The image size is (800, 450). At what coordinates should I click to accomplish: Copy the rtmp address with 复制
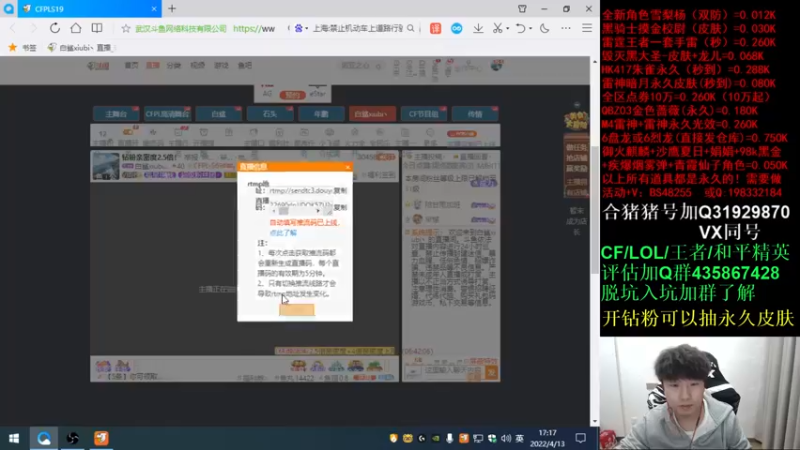(x=340, y=190)
